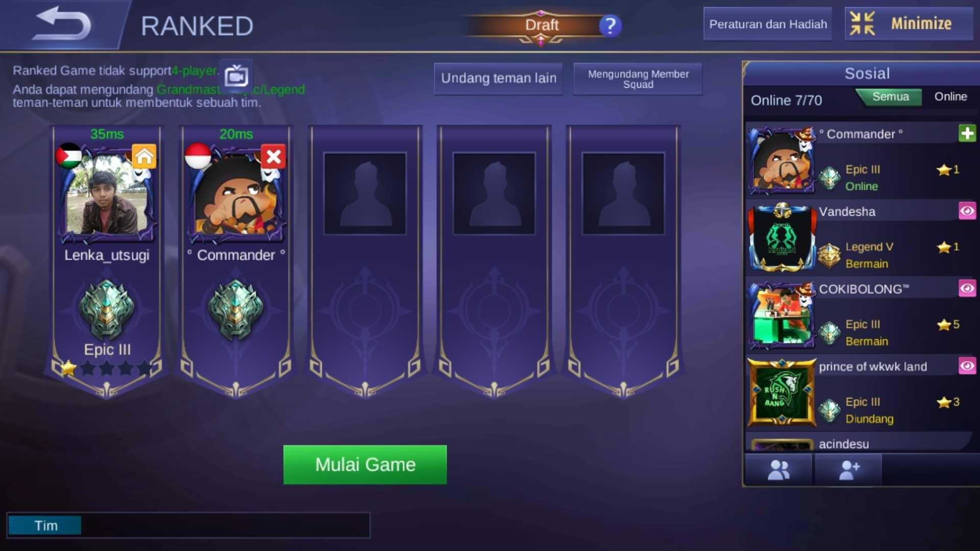Invite Commander with the green plus icon
This screenshot has width=980, height=551.
(967, 134)
